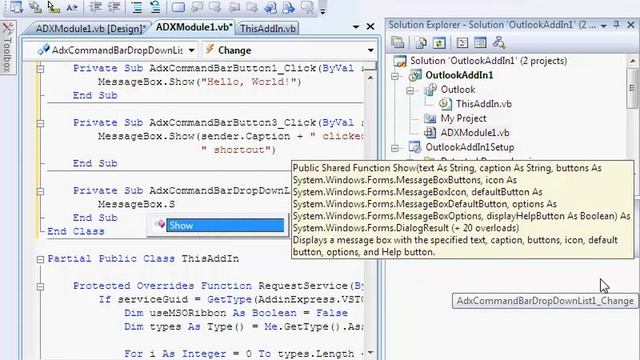640x360 pixels.
Task: Collapse the AdxCommandBarButton1_Click sub outline
Action: click(x=40, y=69)
